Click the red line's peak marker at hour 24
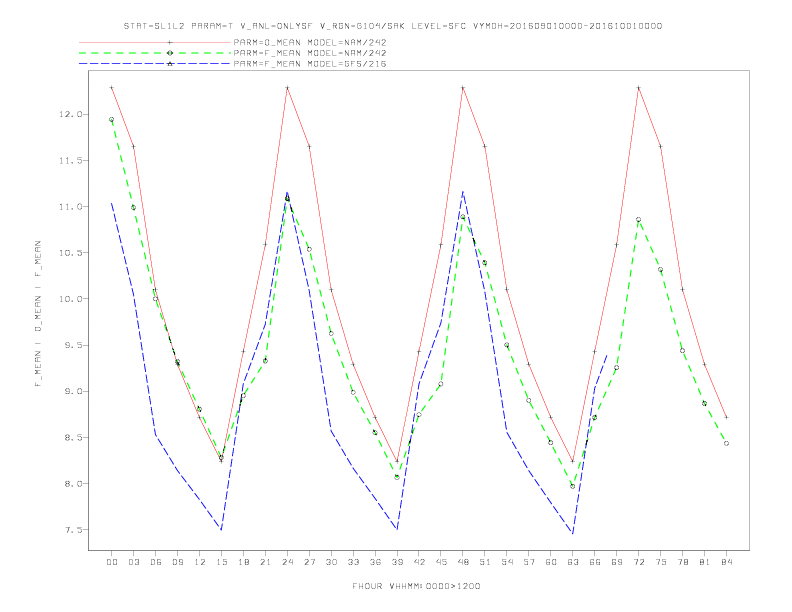792x612 pixels. coord(287,88)
